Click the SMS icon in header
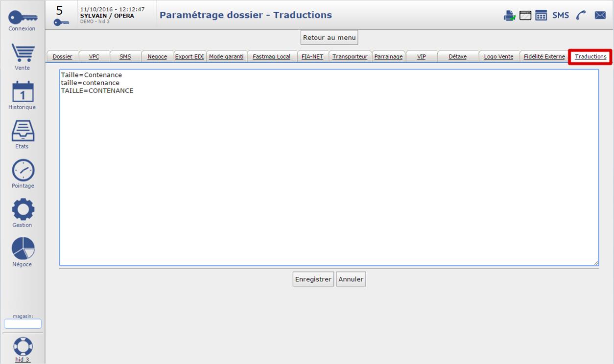The height and width of the screenshot is (364, 614). point(561,16)
